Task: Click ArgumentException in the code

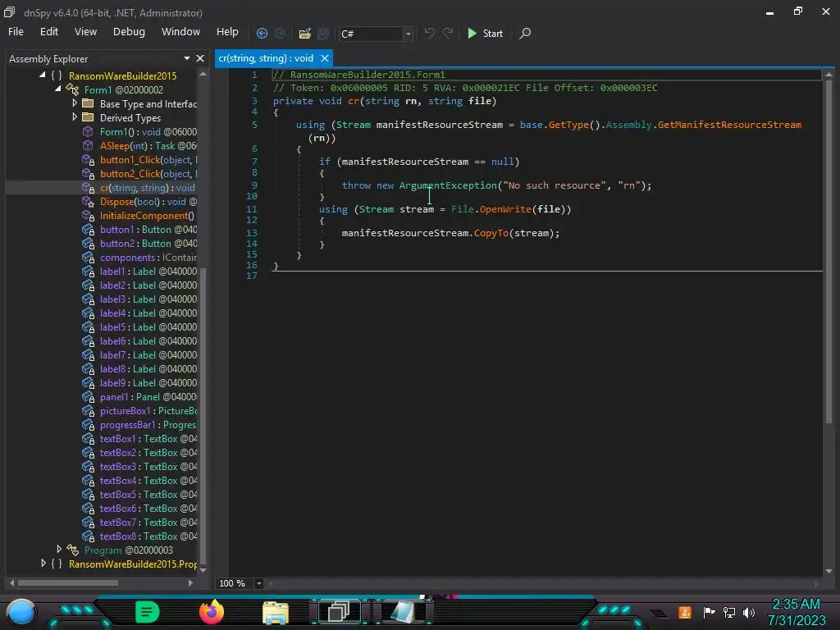Action: [448, 185]
